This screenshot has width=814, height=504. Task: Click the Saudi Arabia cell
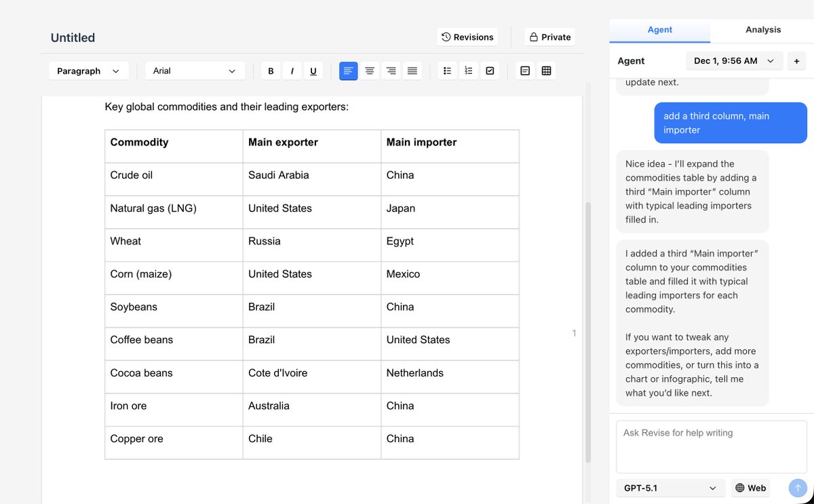312,179
